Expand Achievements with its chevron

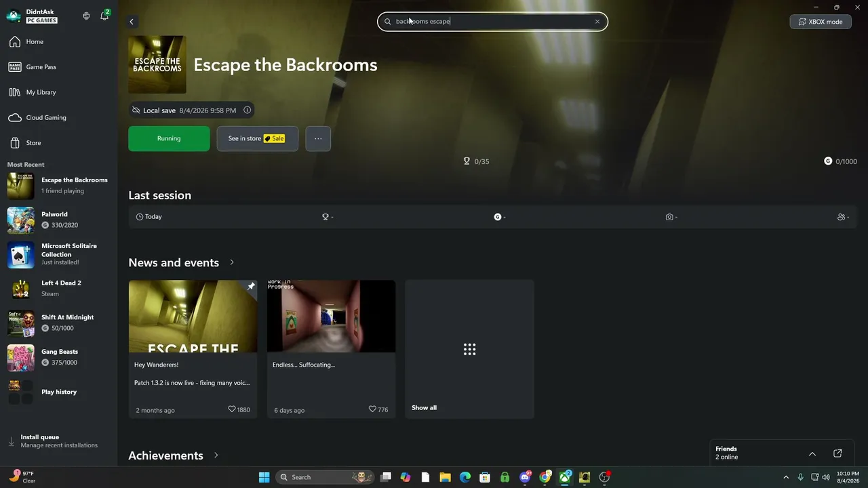(216, 455)
